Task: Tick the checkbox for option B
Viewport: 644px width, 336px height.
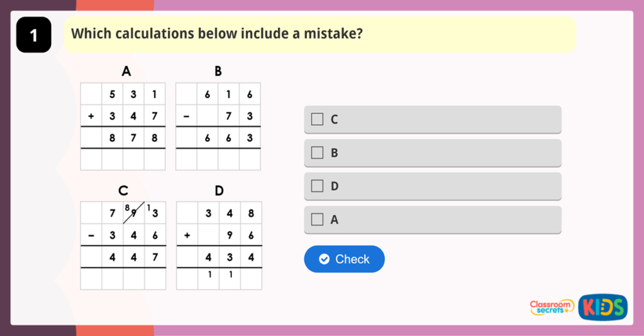Action: [x=318, y=153]
